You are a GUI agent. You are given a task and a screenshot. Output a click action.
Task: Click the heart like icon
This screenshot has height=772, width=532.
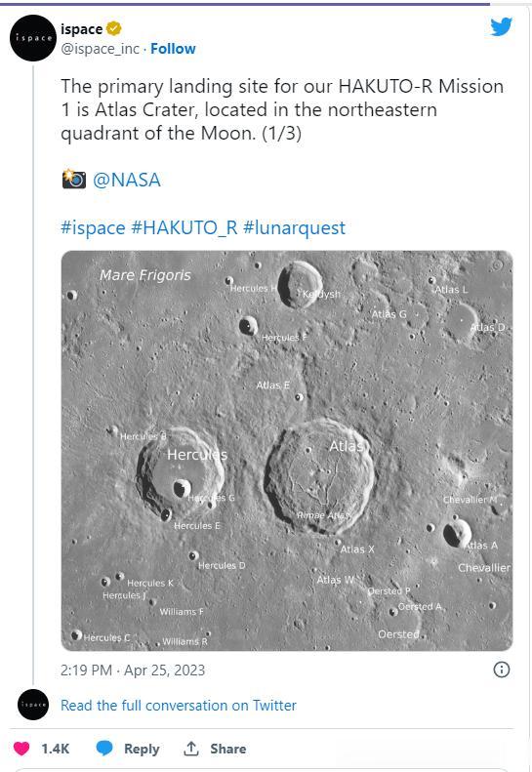21,749
